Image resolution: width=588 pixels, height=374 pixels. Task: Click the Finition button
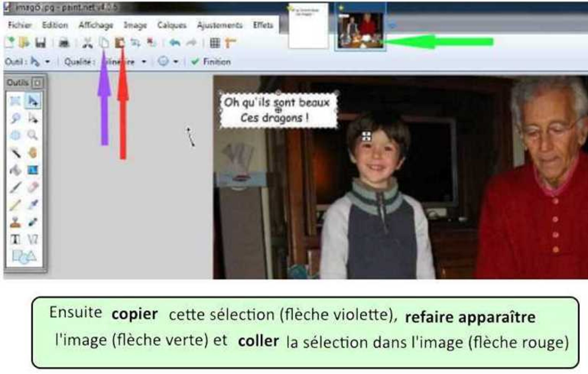[211, 62]
